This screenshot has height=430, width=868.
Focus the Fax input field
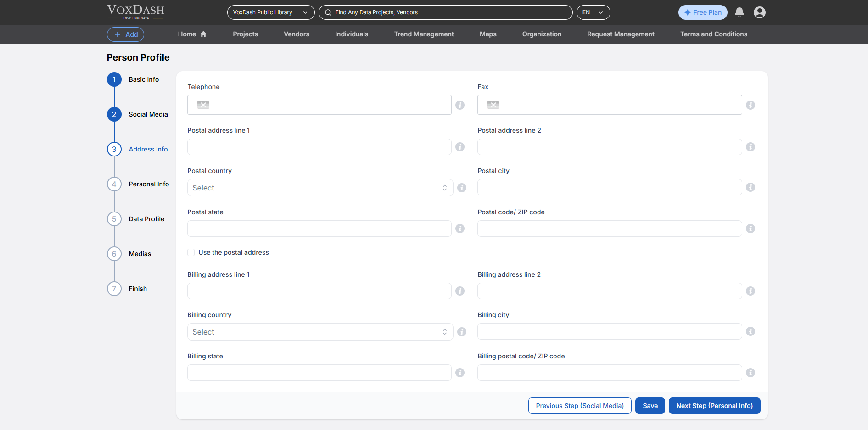coord(610,105)
